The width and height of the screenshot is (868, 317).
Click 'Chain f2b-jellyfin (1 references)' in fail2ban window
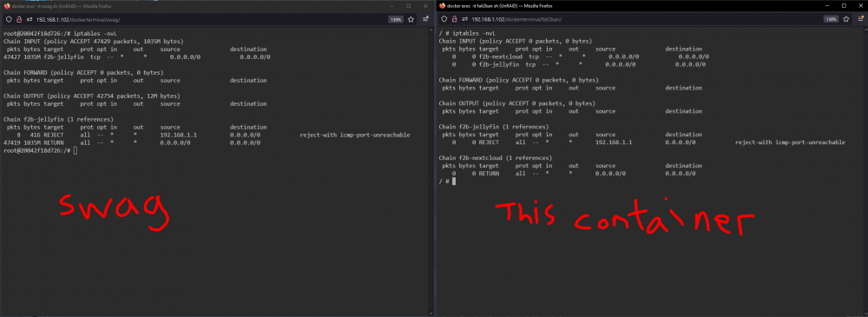(494, 127)
